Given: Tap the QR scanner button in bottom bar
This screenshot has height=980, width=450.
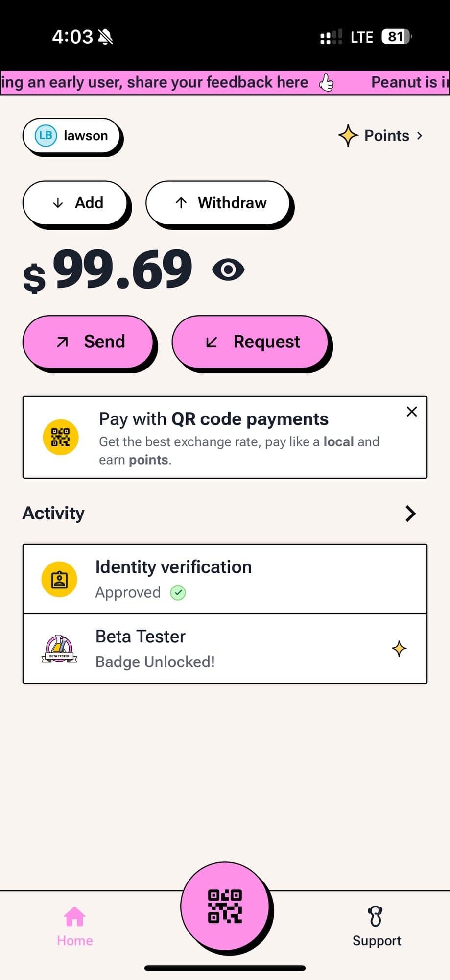Looking at the screenshot, I should [225, 906].
